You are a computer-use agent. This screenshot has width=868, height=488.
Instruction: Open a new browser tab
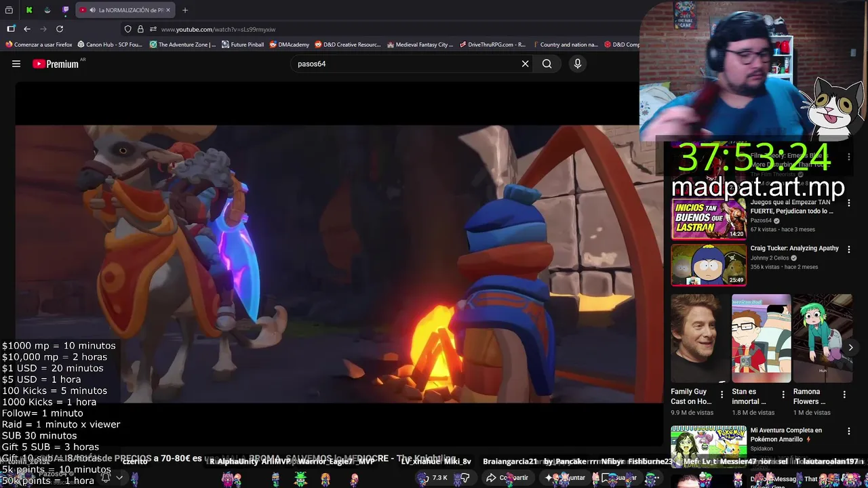[x=185, y=10]
